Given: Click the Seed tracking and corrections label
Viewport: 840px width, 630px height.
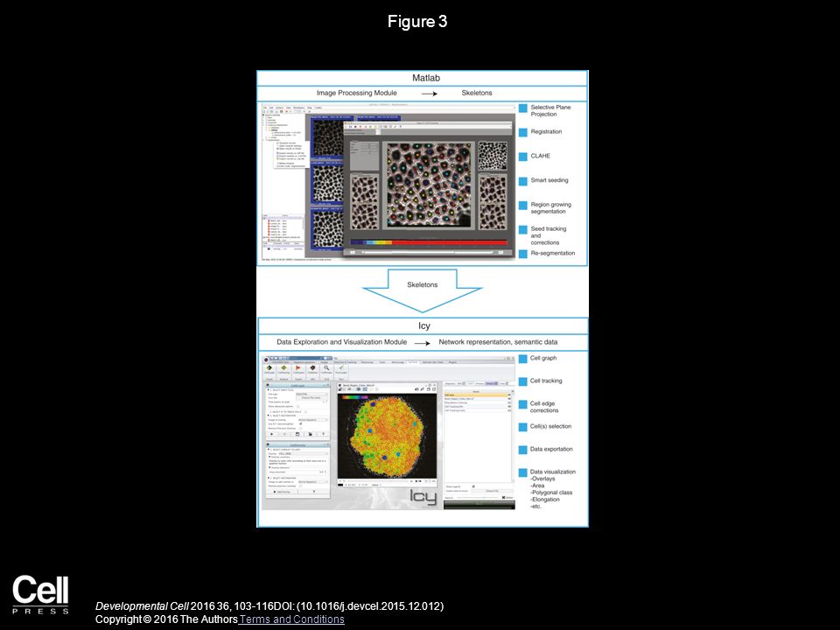Looking at the screenshot, I should tap(549, 235).
